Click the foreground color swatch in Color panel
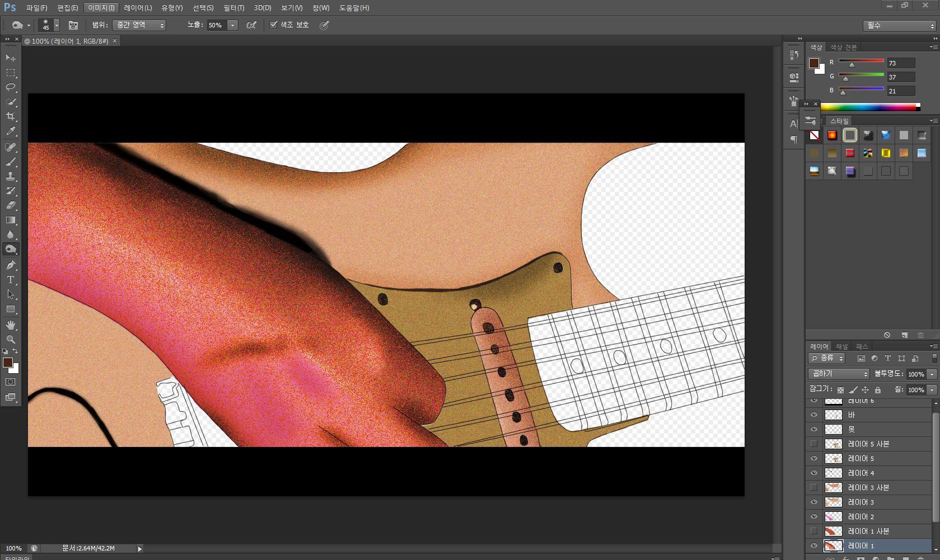 [x=814, y=63]
